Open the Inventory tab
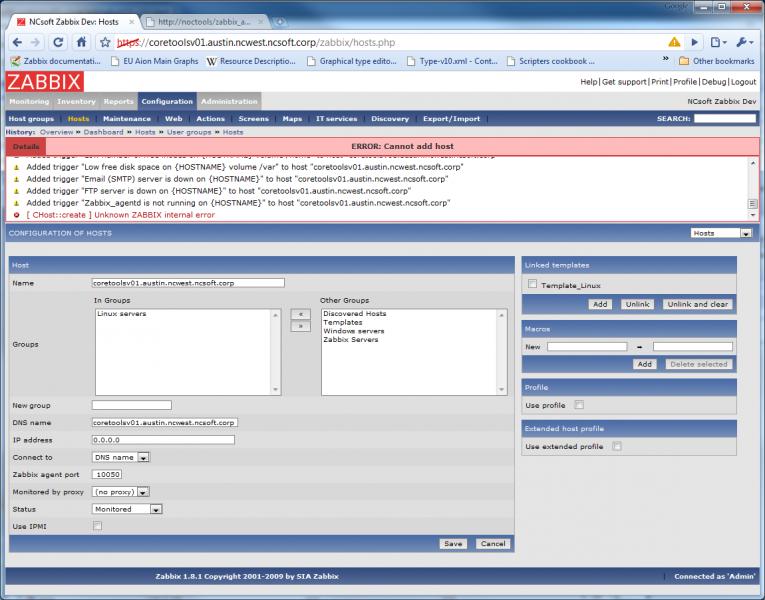 coord(76,101)
